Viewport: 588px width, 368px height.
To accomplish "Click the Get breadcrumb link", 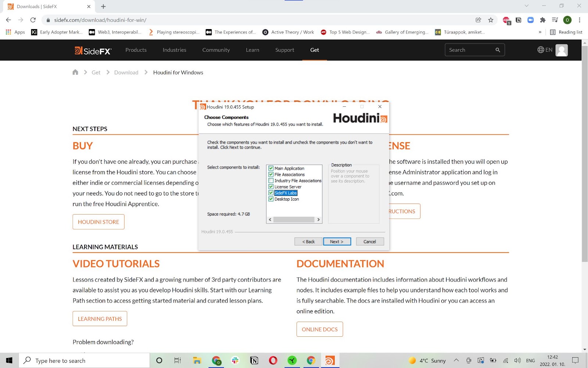I will coord(96,72).
